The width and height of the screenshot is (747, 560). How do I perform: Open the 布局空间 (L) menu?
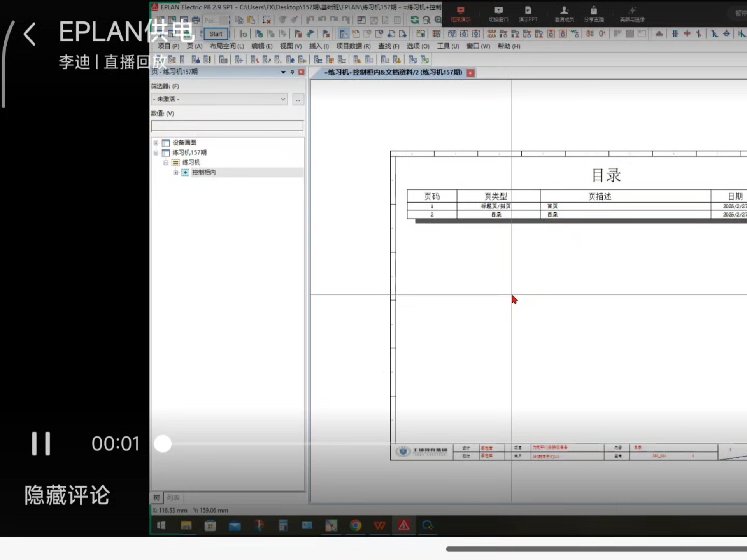[x=227, y=46]
